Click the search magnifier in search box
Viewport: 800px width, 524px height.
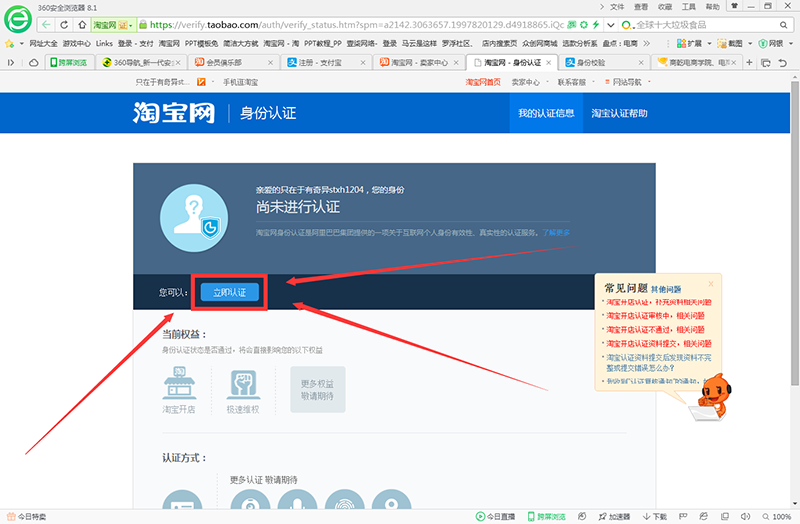[x=783, y=24]
